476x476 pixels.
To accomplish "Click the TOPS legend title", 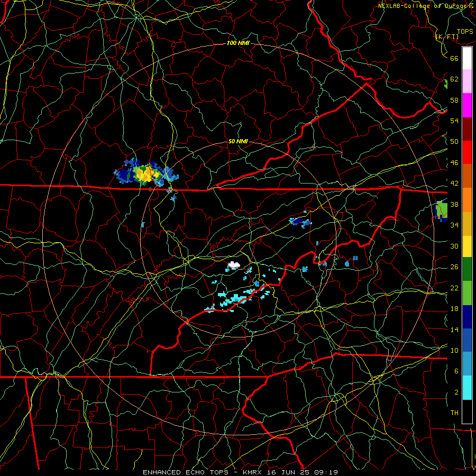I will (465, 32).
